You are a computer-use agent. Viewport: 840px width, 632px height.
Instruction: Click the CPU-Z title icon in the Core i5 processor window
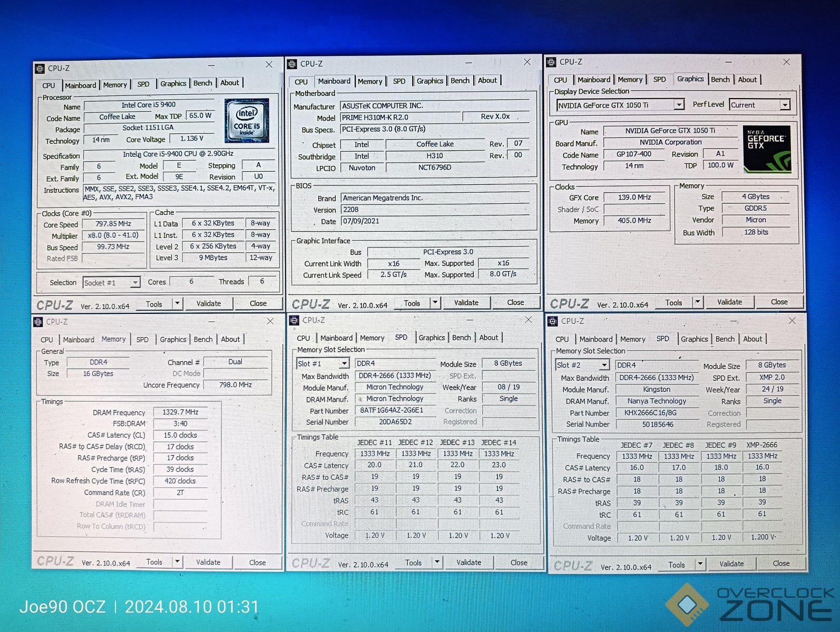(40, 68)
